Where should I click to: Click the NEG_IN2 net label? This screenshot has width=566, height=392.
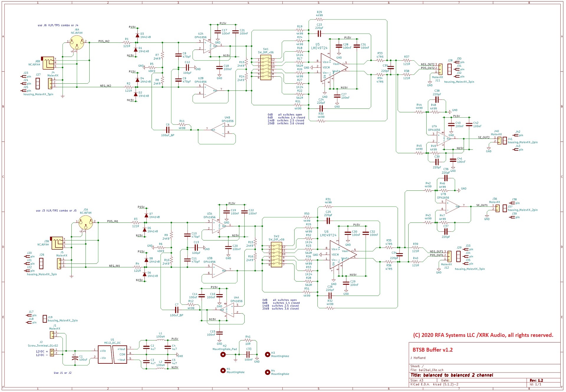(x=106, y=86)
